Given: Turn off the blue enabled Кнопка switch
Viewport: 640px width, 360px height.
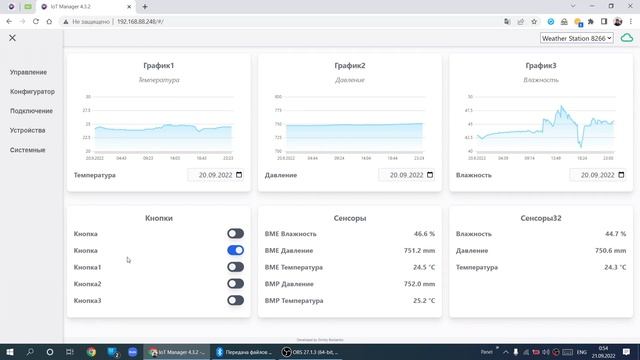Looking at the screenshot, I should (x=236, y=250).
